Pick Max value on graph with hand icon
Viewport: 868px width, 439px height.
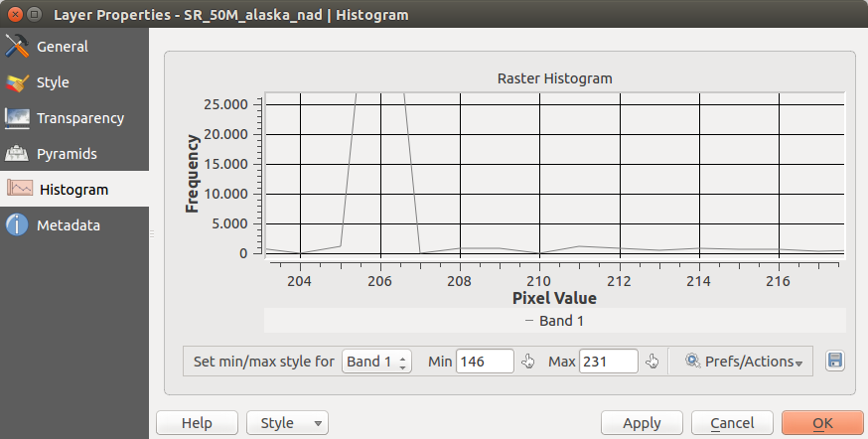[652, 362]
